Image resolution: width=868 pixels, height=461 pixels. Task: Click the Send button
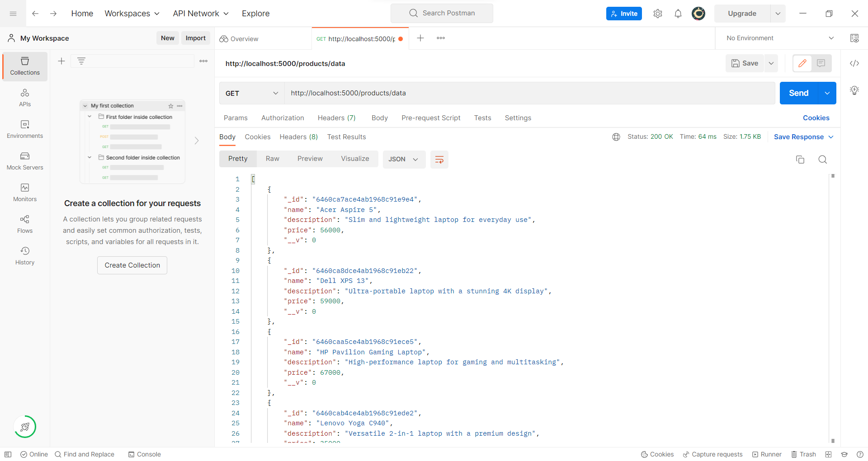click(x=798, y=93)
